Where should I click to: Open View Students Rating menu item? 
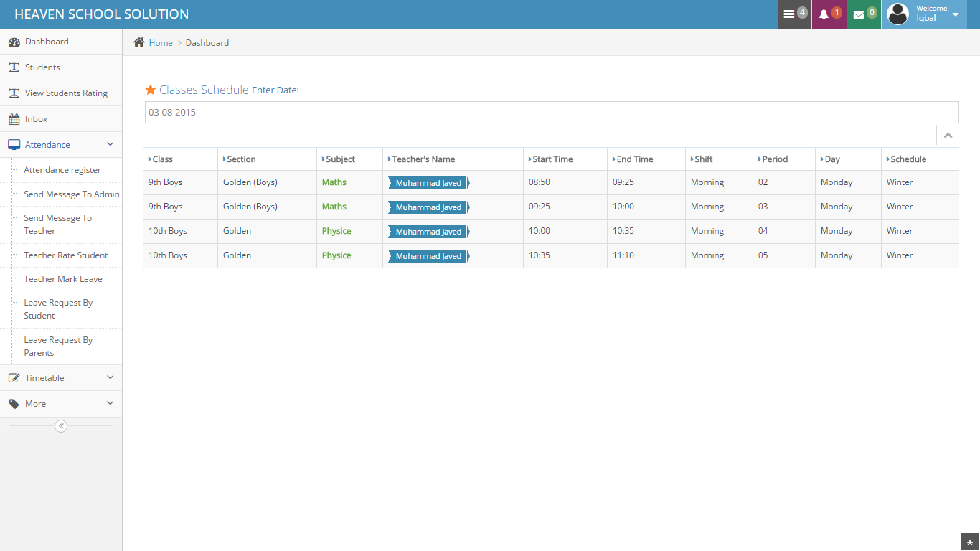pyautogui.click(x=66, y=93)
